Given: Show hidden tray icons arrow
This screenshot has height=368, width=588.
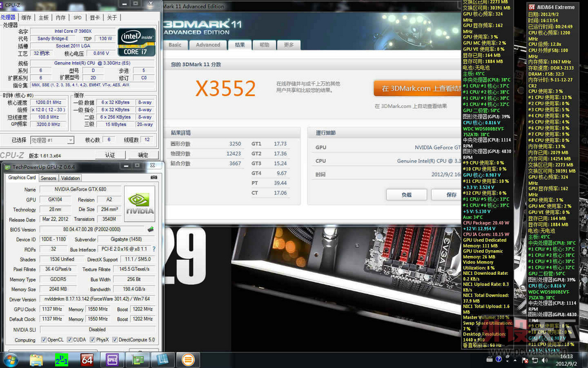Looking at the screenshot, I should pyautogui.click(x=515, y=360).
